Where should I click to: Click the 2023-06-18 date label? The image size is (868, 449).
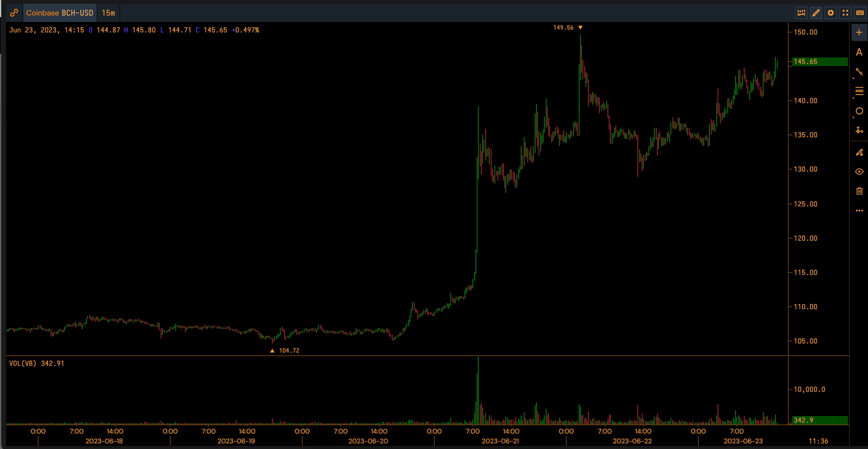(104, 441)
